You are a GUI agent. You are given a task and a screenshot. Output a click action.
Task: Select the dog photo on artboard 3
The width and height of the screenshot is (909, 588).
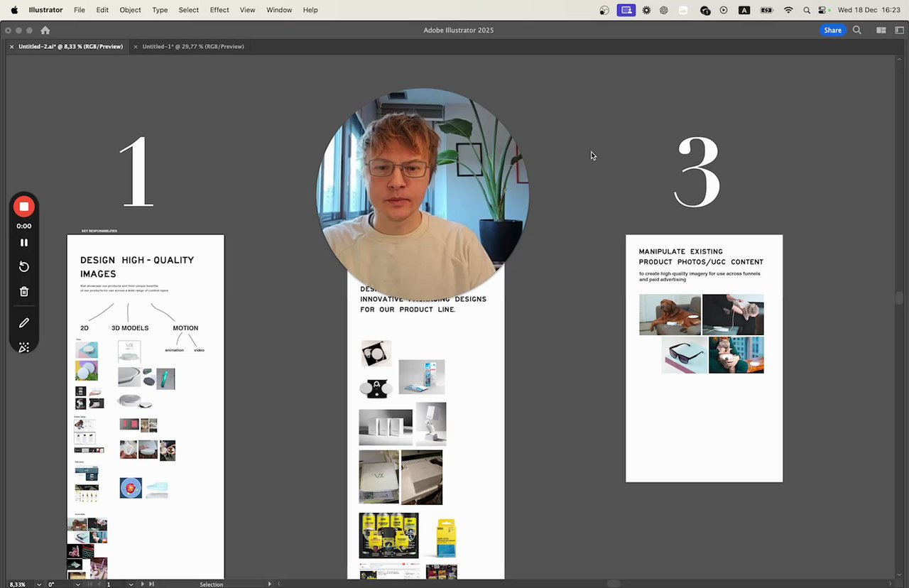pos(670,315)
